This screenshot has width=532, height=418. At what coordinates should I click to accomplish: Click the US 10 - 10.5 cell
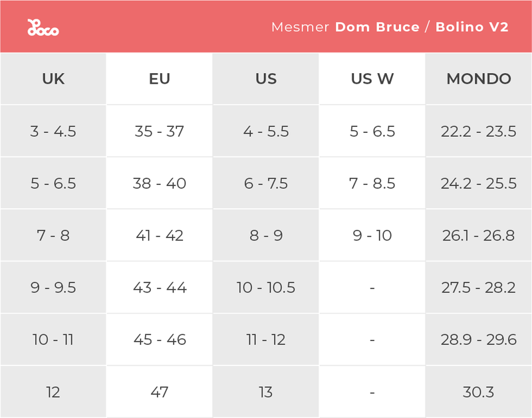tap(266, 288)
